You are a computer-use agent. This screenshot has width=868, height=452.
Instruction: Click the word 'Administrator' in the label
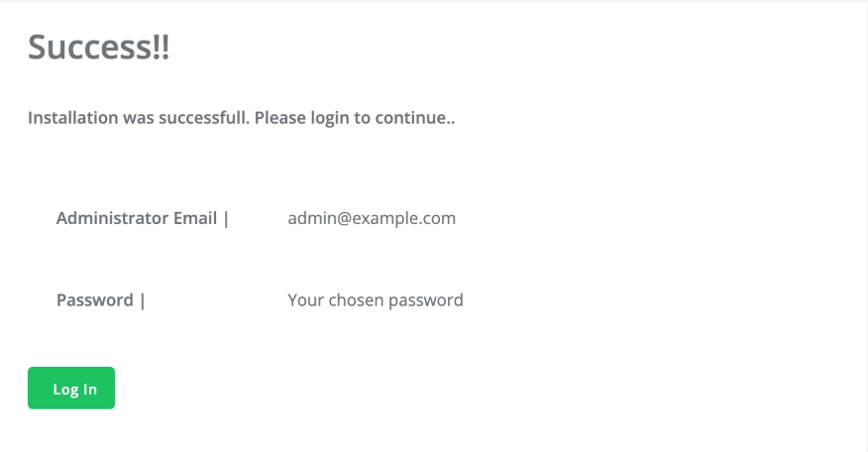click(112, 218)
